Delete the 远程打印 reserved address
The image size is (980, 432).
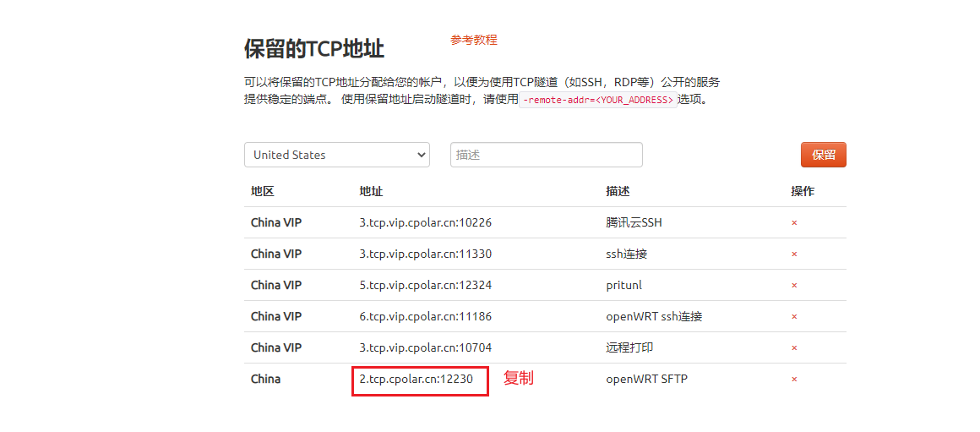[x=794, y=348]
